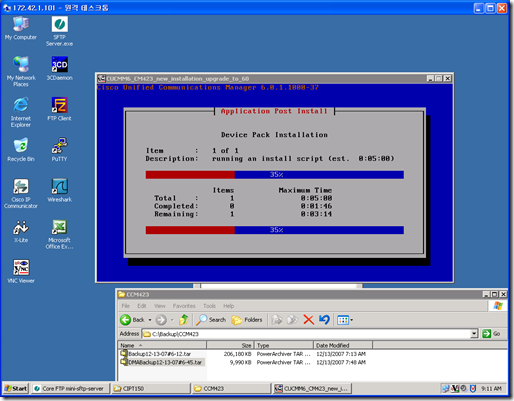Click the network system tray icon
The image size is (514, 401).
click(x=445, y=388)
